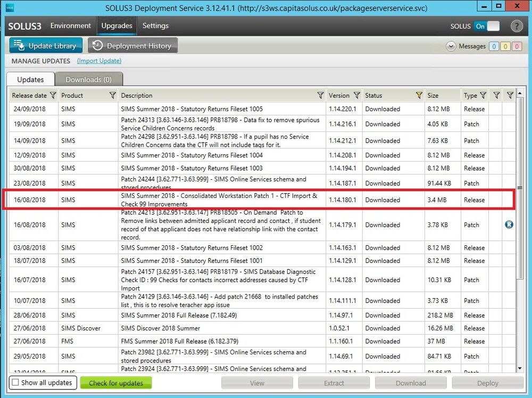532x398 pixels.
Task: Click Check for updates button
Action: point(115,383)
